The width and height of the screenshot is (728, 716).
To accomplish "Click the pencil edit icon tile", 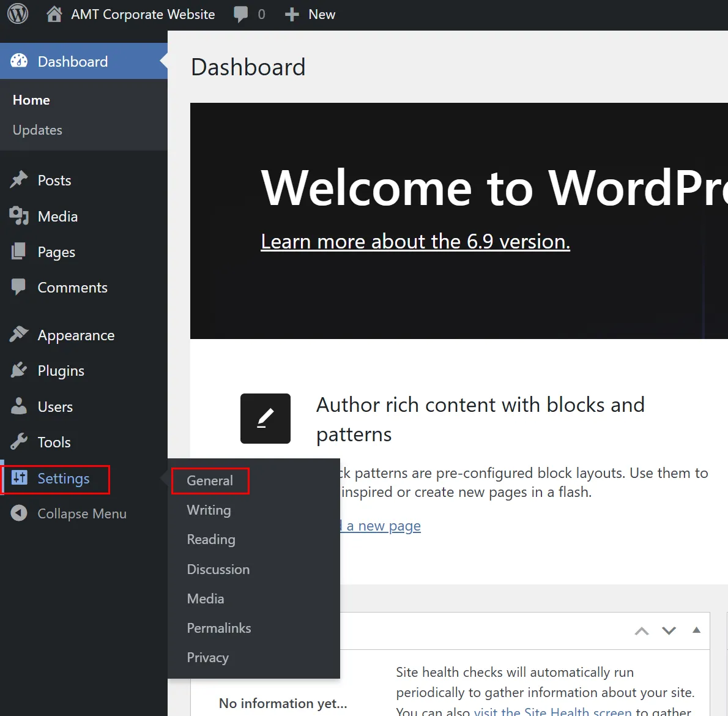I will pos(265,419).
